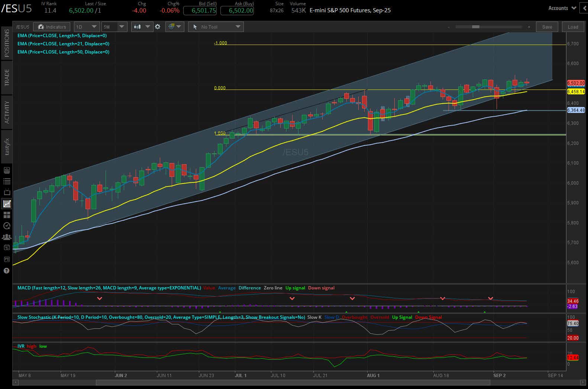Open the history clock sidebar icon
588x389 pixels.
point(7,226)
